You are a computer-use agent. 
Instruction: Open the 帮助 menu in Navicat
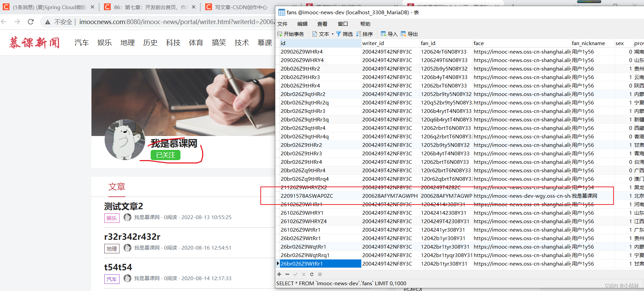click(365, 24)
